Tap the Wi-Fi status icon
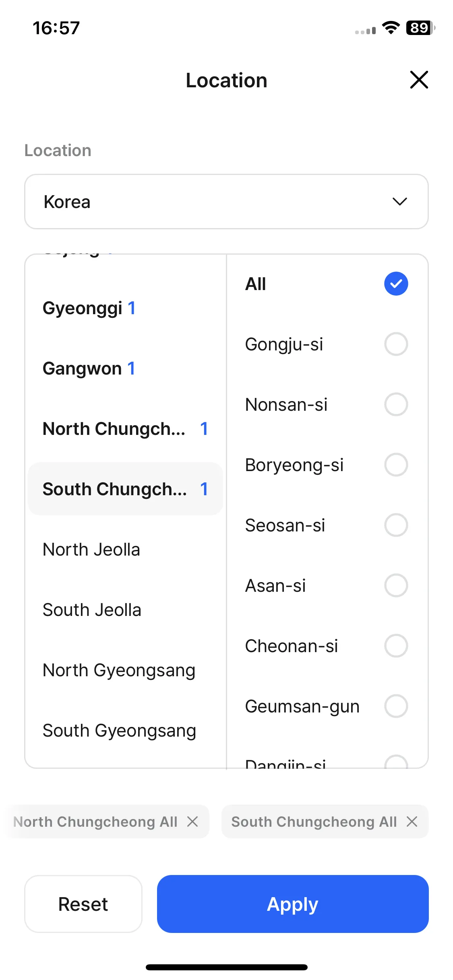The height and width of the screenshot is (980, 453). click(391, 28)
